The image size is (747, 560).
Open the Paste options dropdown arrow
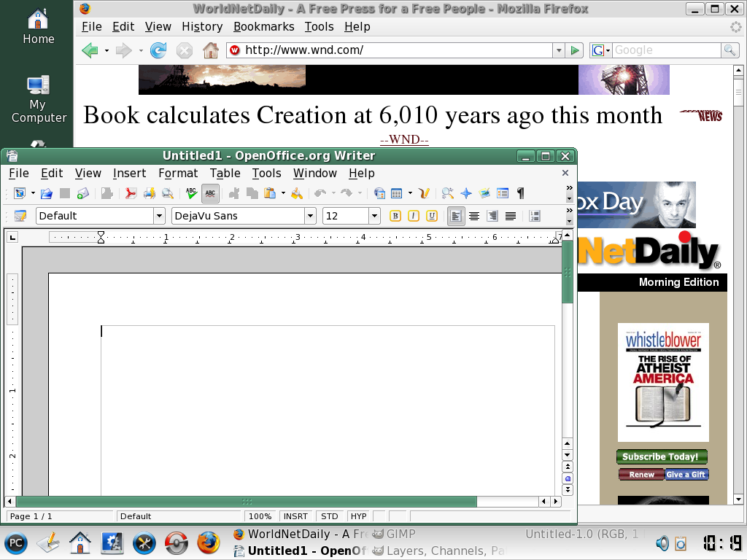283,193
